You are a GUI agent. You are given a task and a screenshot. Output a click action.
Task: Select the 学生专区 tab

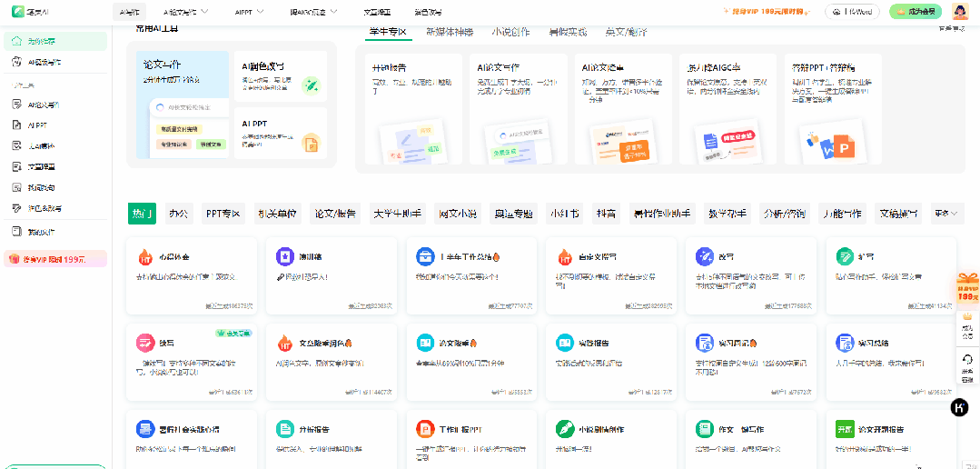[x=388, y=31]
